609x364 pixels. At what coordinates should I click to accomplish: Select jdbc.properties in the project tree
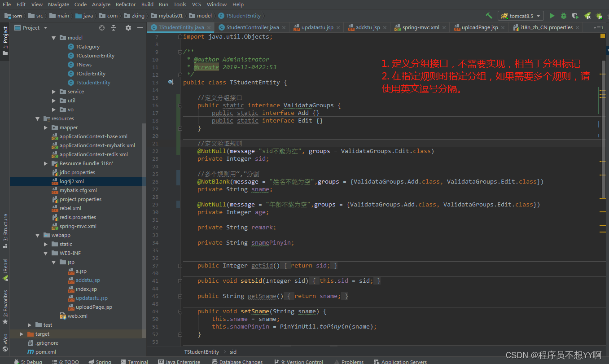[77, 172]
